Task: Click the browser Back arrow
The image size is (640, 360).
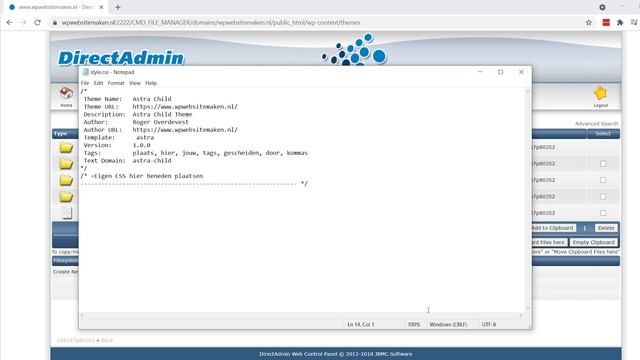Action: coord(9,22)
